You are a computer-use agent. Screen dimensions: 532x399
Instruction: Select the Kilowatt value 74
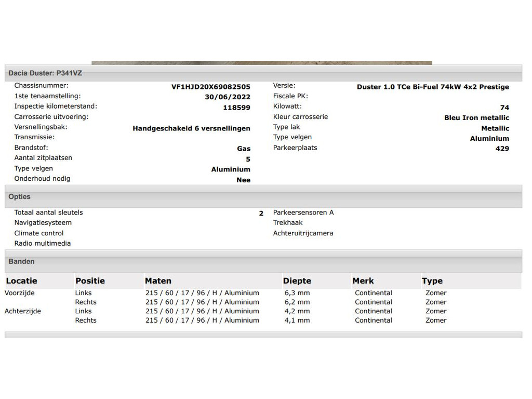[x=504, y=108]
